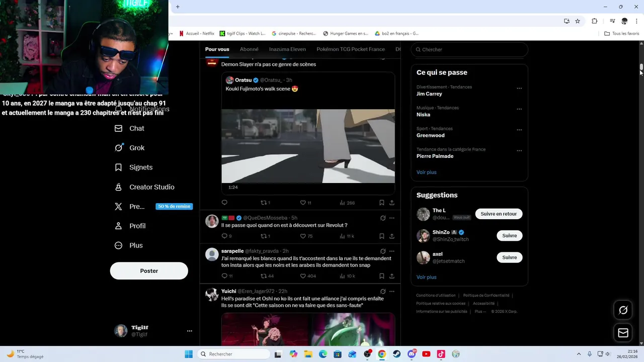This screenshot has width=644, height=362.
Task: Follow axel
Action: coord(509,257)
